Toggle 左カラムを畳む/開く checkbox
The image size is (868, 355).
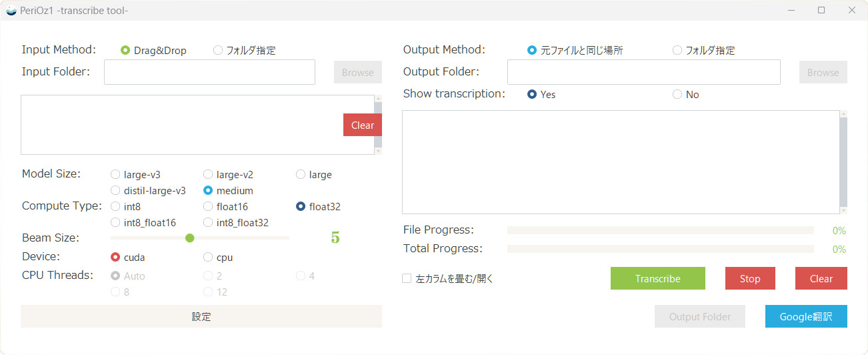(x=407, y=279)
